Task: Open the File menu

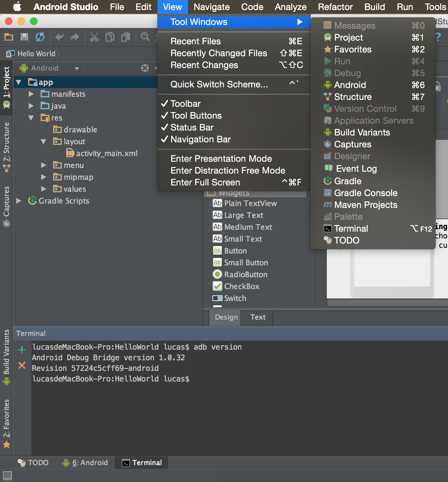Action: pyautogui.click(x=117, y=7)
